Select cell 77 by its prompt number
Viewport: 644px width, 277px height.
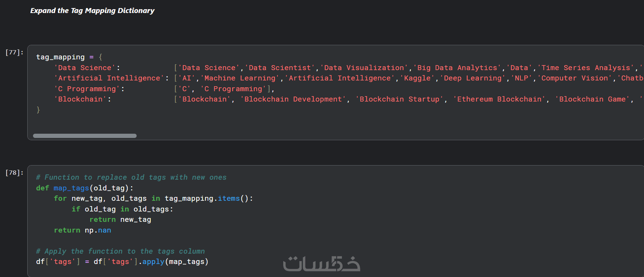(x=14, y=52)
